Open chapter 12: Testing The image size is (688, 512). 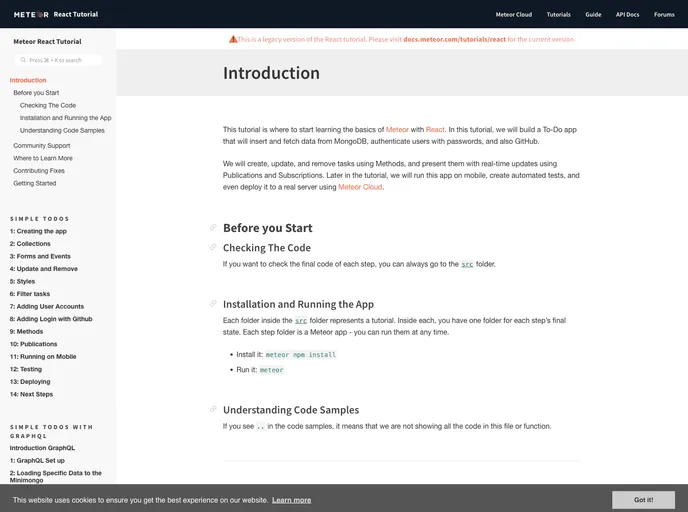(x=26, y=369)
